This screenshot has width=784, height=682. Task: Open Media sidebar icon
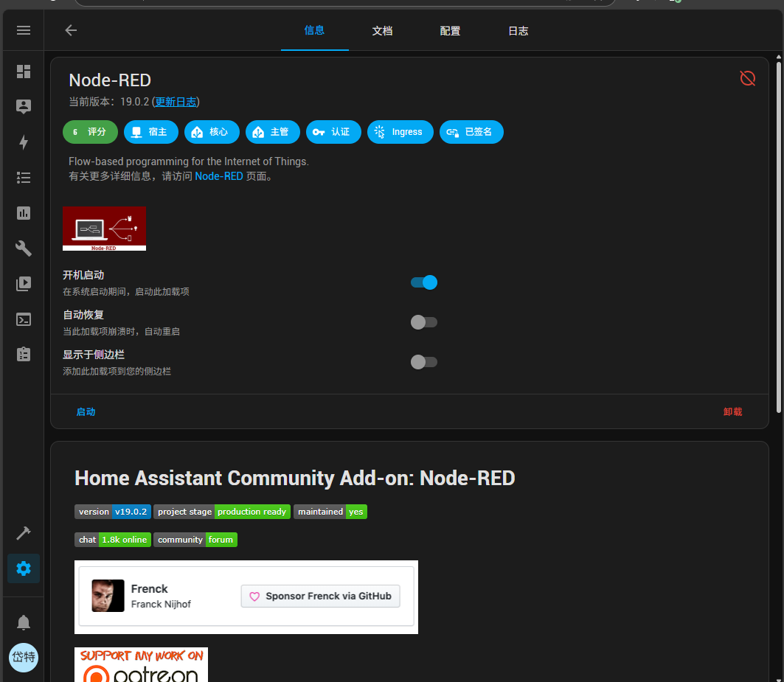pyautogui.click(x=24, y=284)
